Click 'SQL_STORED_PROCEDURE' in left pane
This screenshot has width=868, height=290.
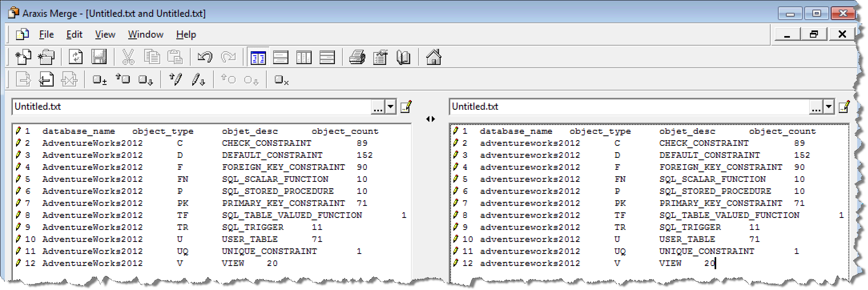coord(278,191)
